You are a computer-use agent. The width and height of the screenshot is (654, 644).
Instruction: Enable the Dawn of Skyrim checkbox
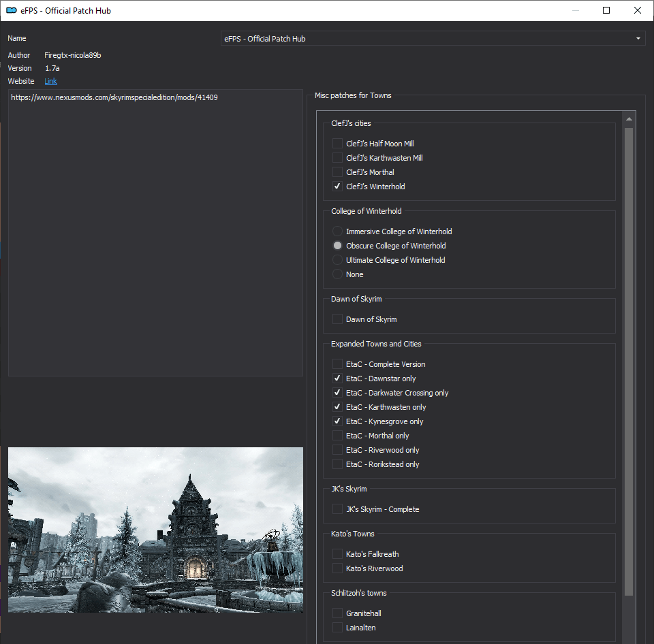(337, 319)
